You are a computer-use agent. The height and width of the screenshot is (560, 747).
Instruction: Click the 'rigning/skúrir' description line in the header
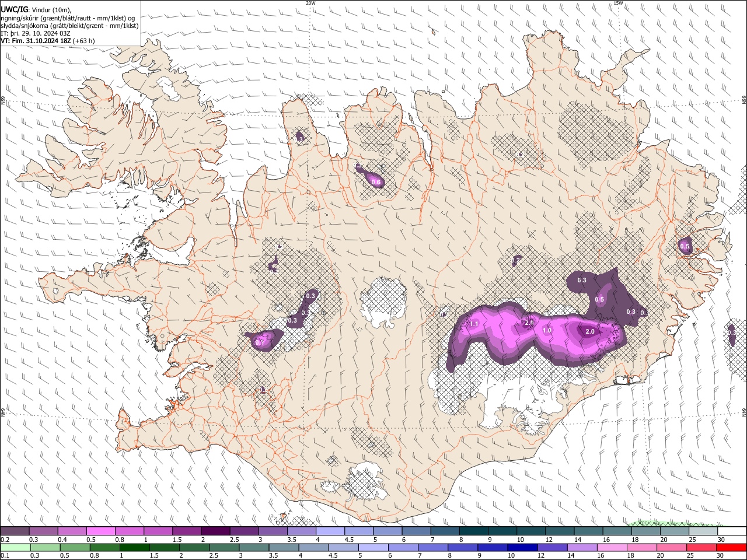pos(68,17)
